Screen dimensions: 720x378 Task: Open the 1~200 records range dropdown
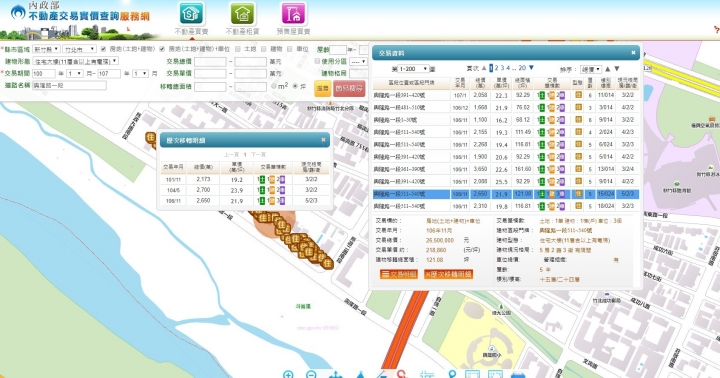pyautogui.click(x=413, y=68)
